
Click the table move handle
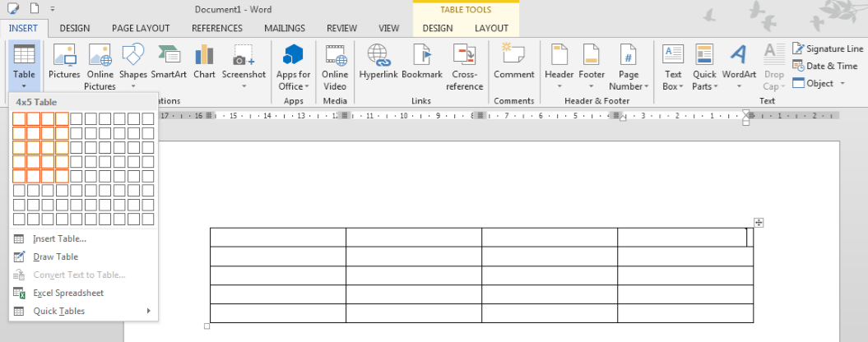pos(759,222)
